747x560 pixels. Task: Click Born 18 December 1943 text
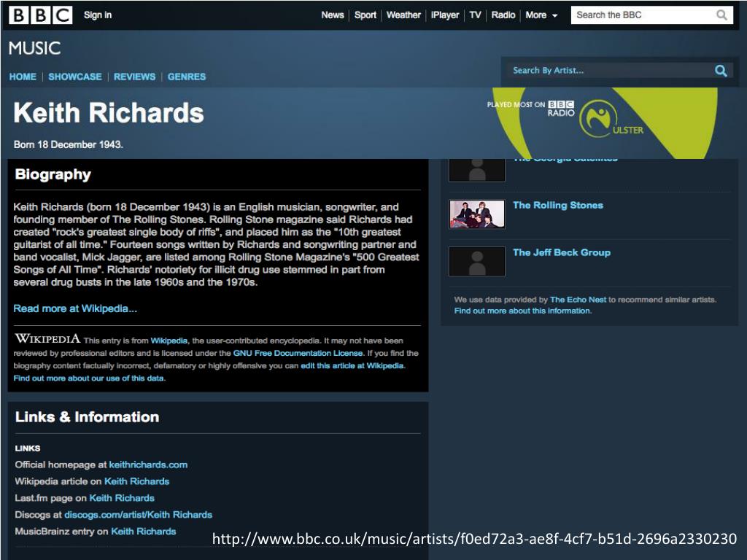[x=68, y=145]
